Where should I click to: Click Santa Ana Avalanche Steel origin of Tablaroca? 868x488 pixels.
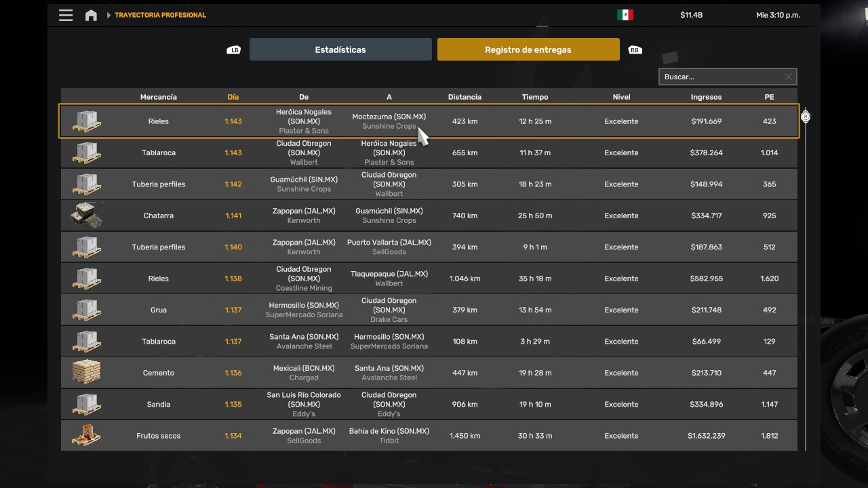304,341
